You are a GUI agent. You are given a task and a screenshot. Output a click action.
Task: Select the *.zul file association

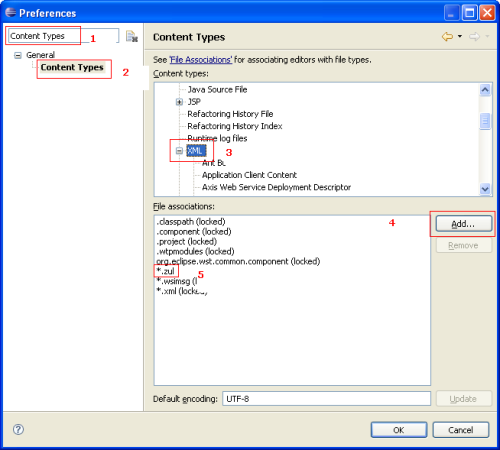click(x=166, y=271)
